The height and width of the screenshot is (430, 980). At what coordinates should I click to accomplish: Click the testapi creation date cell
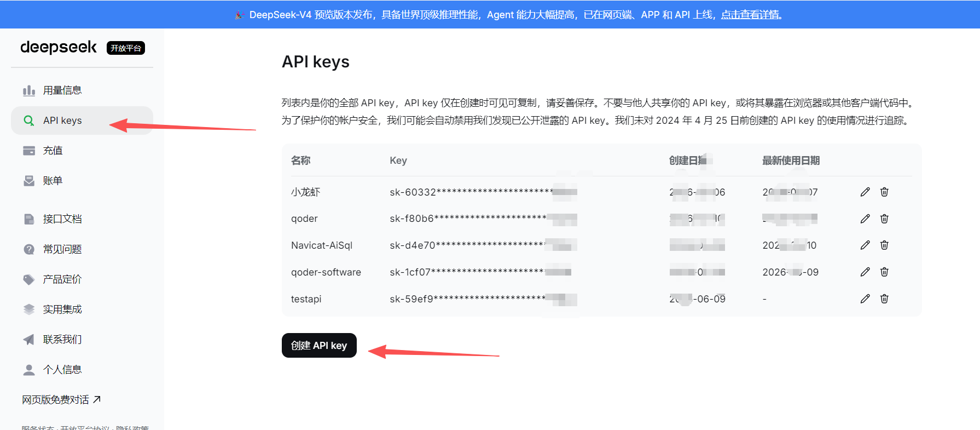pos(698,299)
